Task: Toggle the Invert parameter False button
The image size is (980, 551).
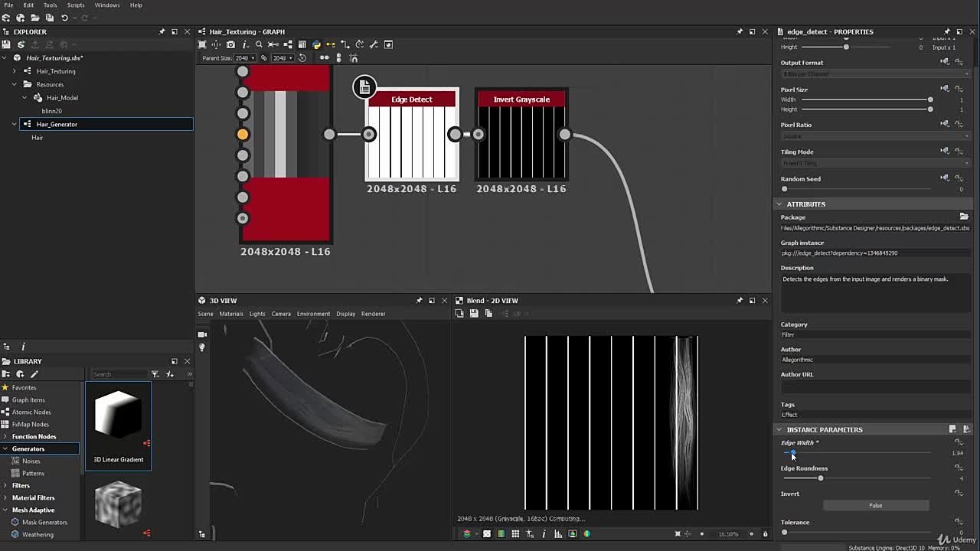Action: pos(875,505)
